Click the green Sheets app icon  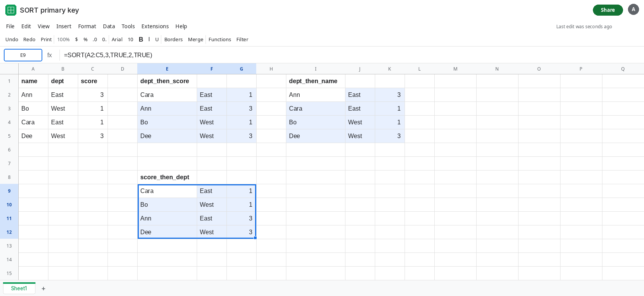[11, 10]
